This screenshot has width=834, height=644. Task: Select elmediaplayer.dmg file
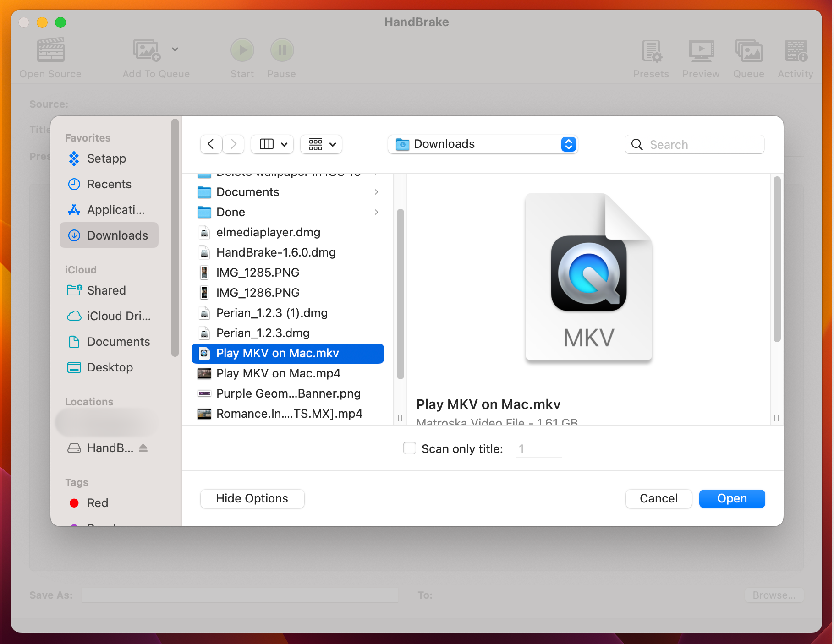288,232
